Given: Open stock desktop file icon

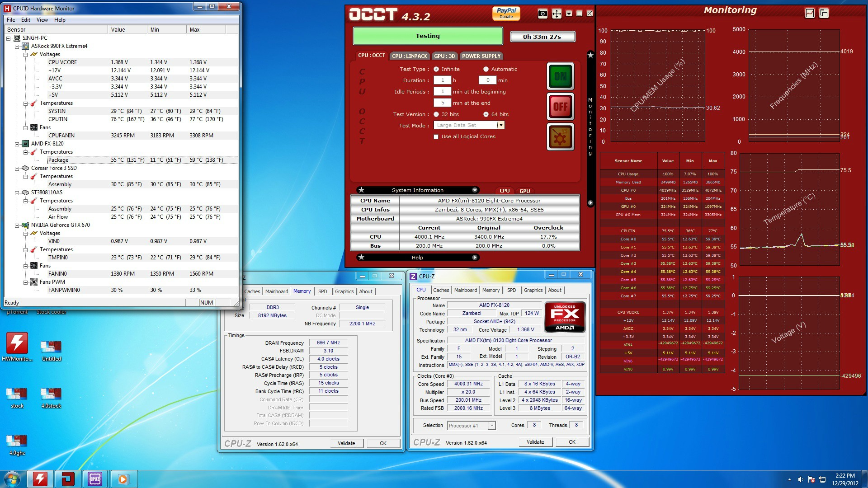Looking at the screenshot, I should click(17, 397).
